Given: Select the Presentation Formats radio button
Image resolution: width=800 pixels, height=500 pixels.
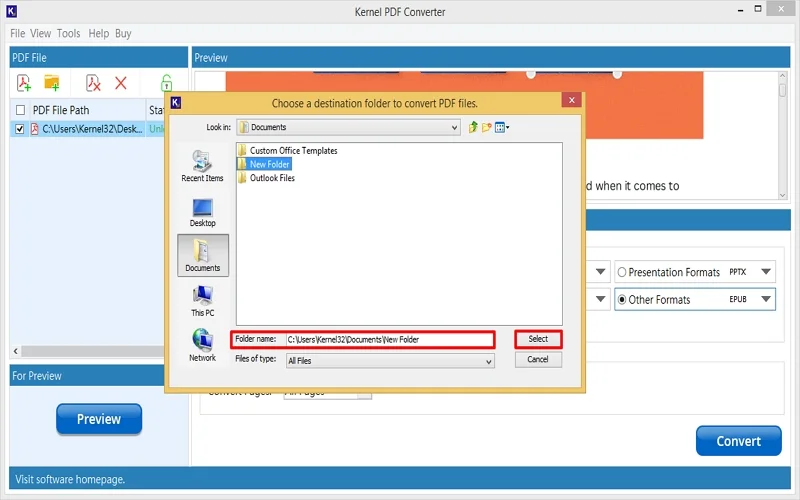Looking at the screenshot, I should click(621, 272).
